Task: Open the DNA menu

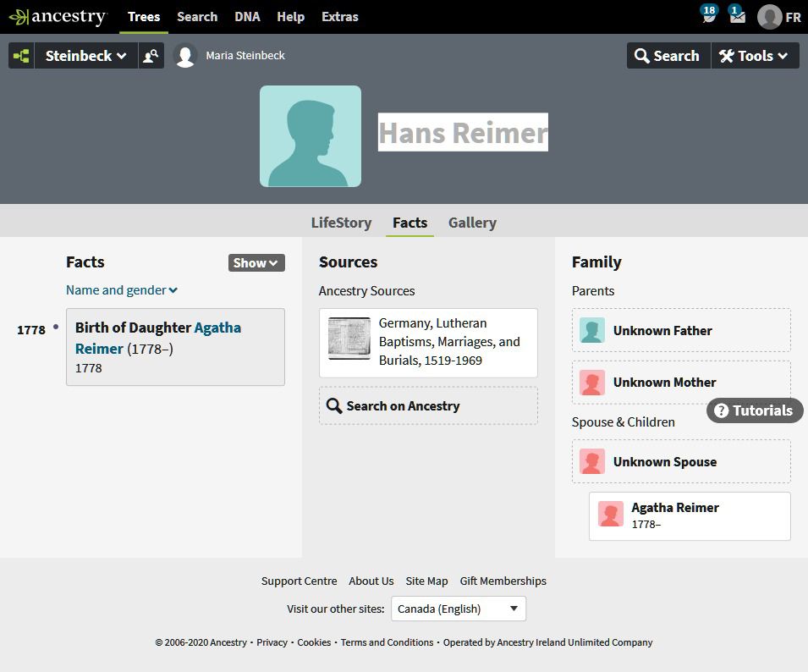Action: pos(247,17)
